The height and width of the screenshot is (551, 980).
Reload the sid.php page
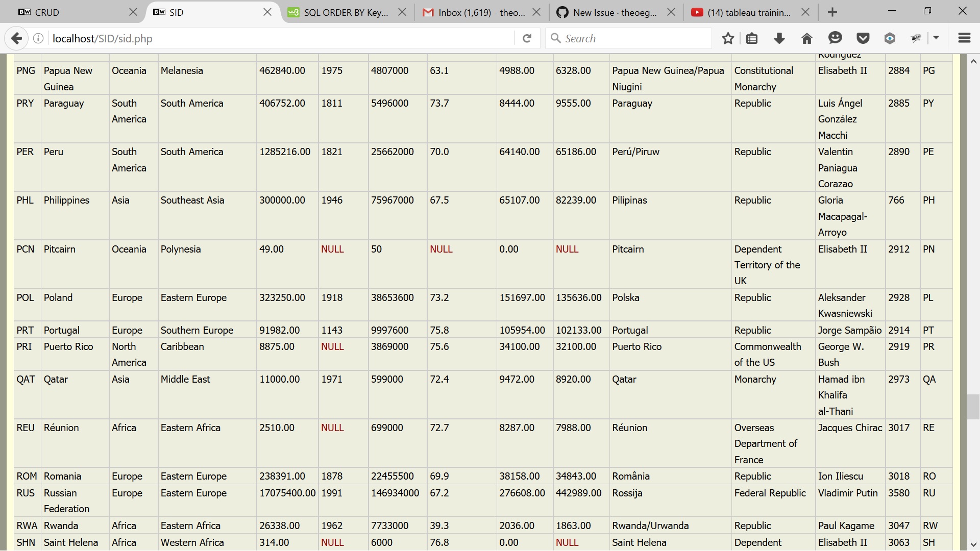527,38
